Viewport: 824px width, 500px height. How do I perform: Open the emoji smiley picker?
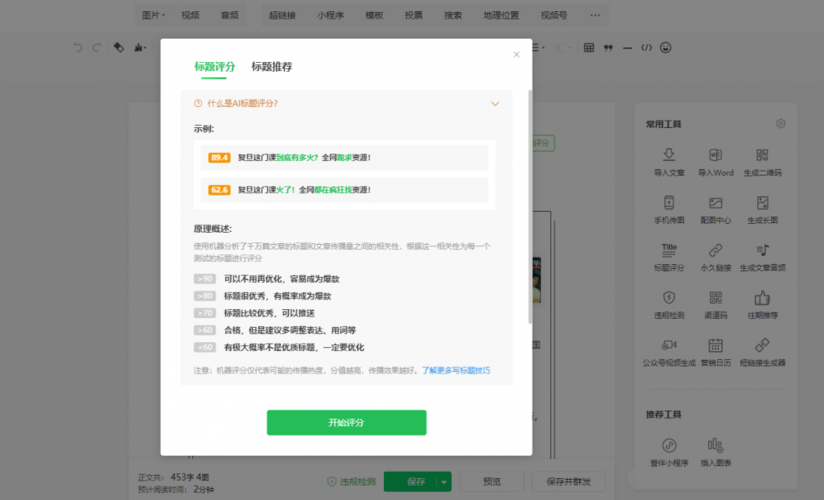665,48
